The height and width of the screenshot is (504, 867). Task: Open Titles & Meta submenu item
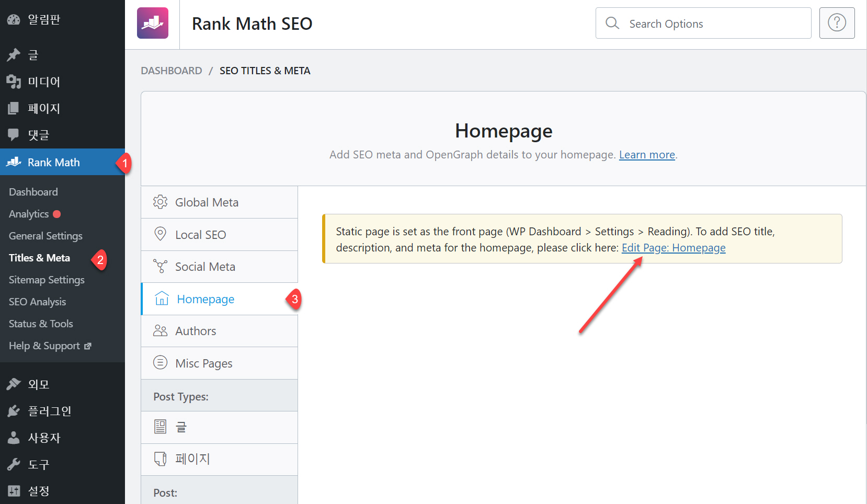(39, 258)
